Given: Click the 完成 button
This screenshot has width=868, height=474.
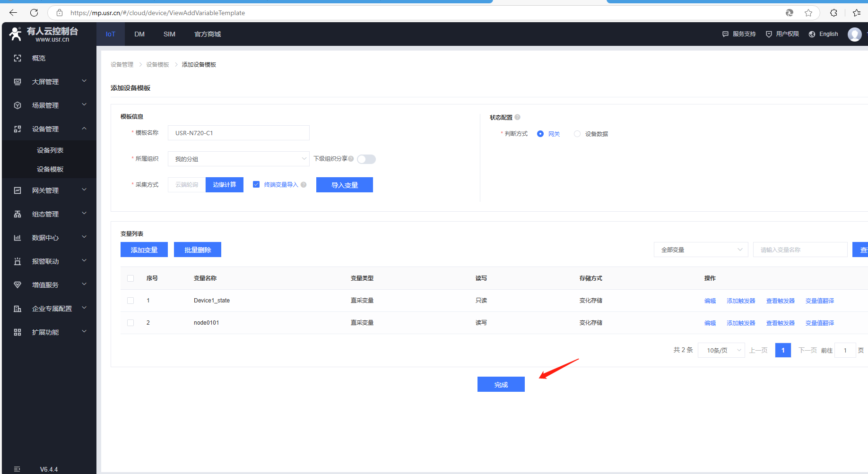Looking at the screenshot, I should (x=501, y=384).
